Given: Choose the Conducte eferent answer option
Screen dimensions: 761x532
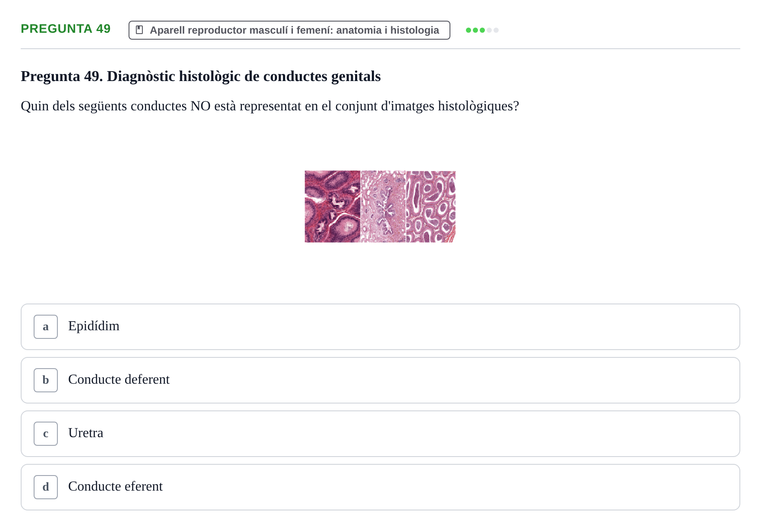Looking at the screenshot, I should click(x=380, y=487).
